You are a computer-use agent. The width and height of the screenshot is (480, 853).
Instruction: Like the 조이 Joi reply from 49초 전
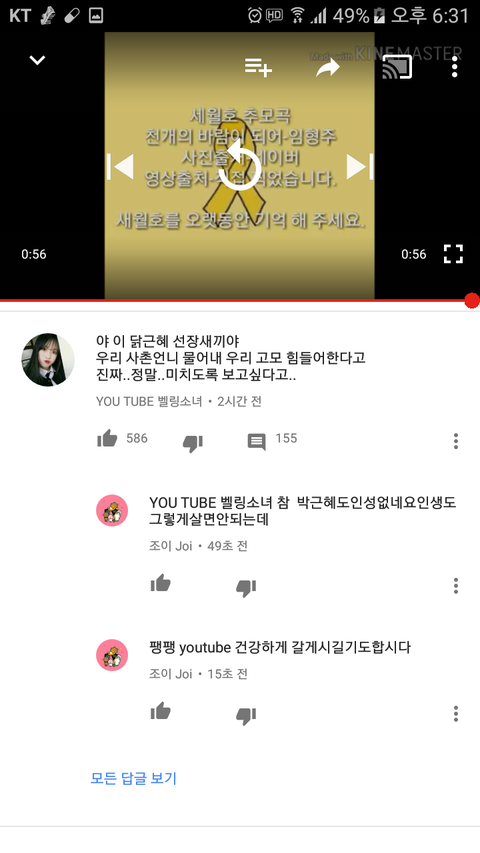(x=161, y=583)
